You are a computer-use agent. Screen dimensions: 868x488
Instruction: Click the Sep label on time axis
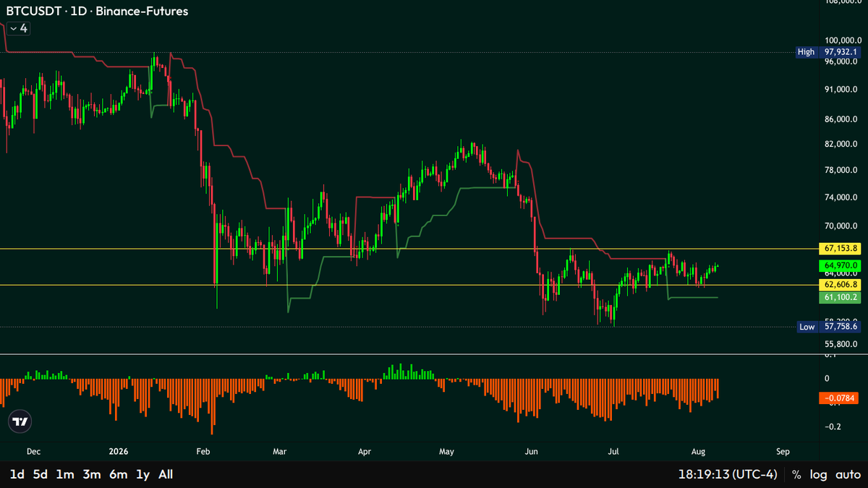point(782,451)
